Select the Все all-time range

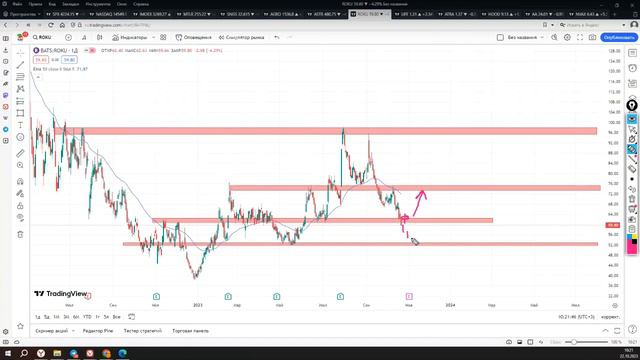pyautogui.click(x=116, y=317)
